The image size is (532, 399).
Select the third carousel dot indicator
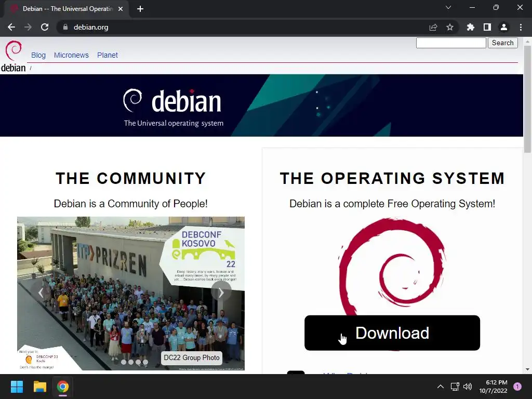pyautogui.click(x=138, y=362)
